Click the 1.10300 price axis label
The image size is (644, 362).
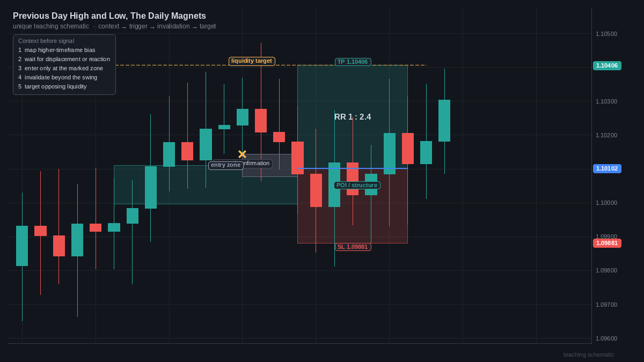(606, 101)
